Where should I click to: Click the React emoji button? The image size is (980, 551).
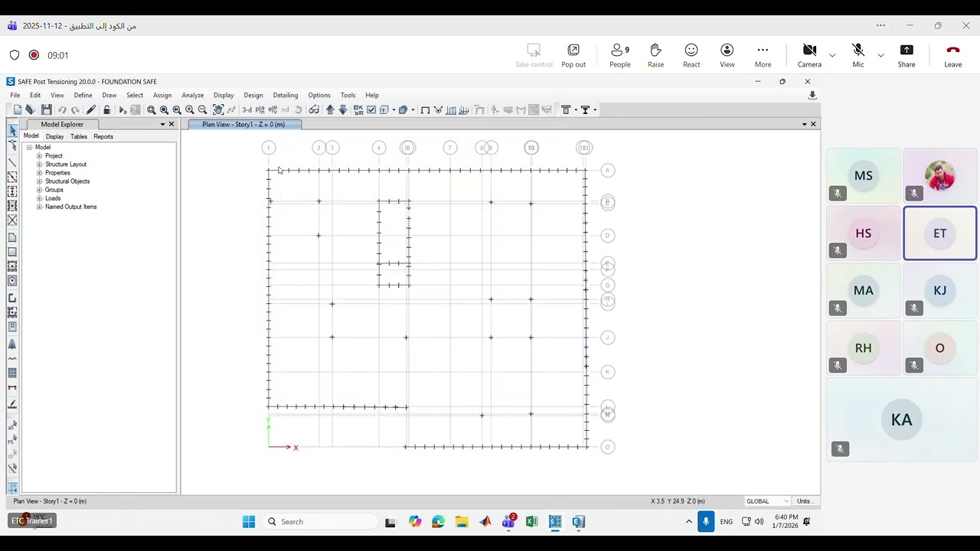tap(691, 55)
